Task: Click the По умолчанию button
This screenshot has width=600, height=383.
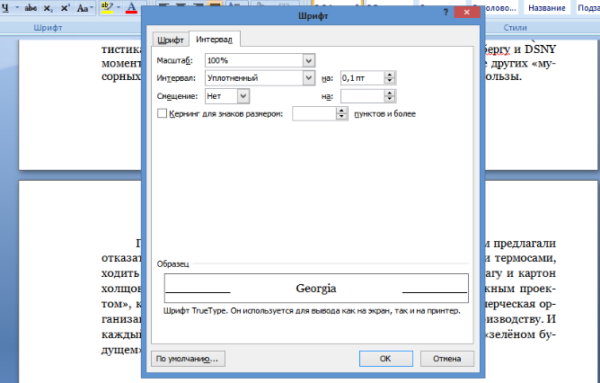Action: 188,359
